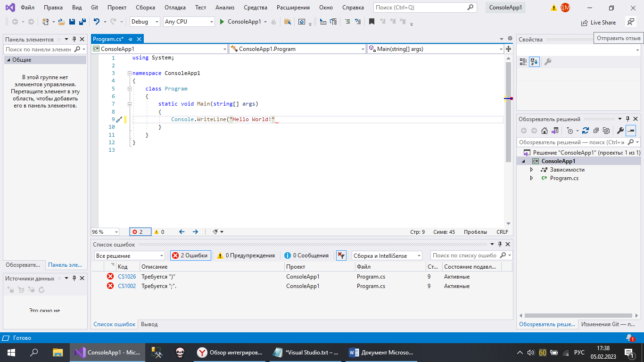Open the Debug configuration dropdown
This screenshot has width=644, height=362.
[x=145, y=22]
